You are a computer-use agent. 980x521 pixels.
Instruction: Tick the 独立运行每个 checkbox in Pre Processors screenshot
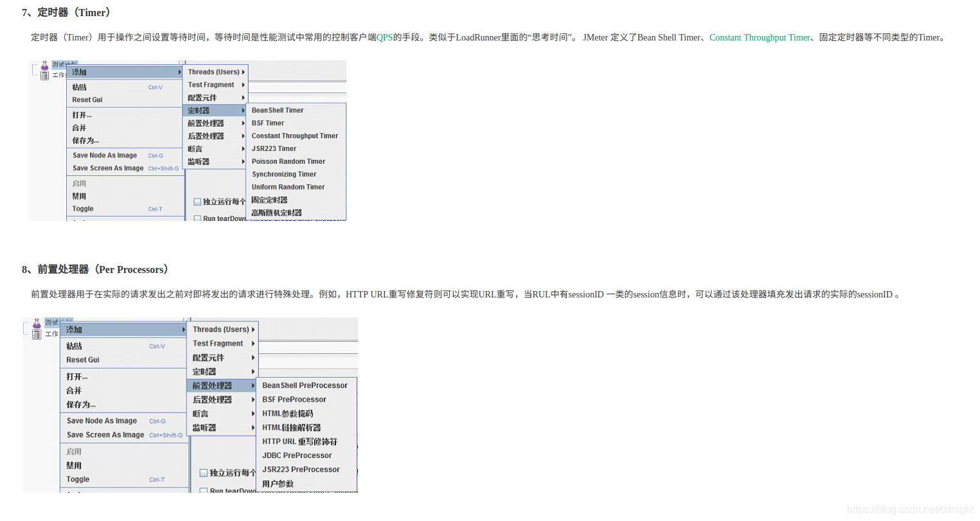pos(203,473)
